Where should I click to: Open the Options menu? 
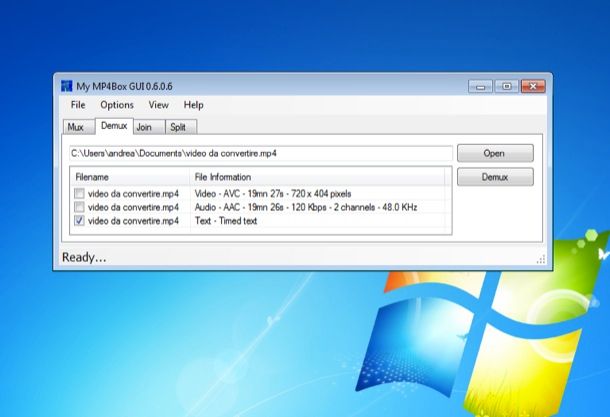coord(117,105)
